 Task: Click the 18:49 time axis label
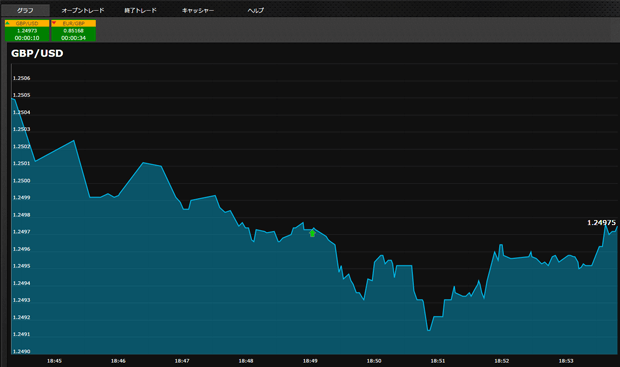tap(310, 361)
